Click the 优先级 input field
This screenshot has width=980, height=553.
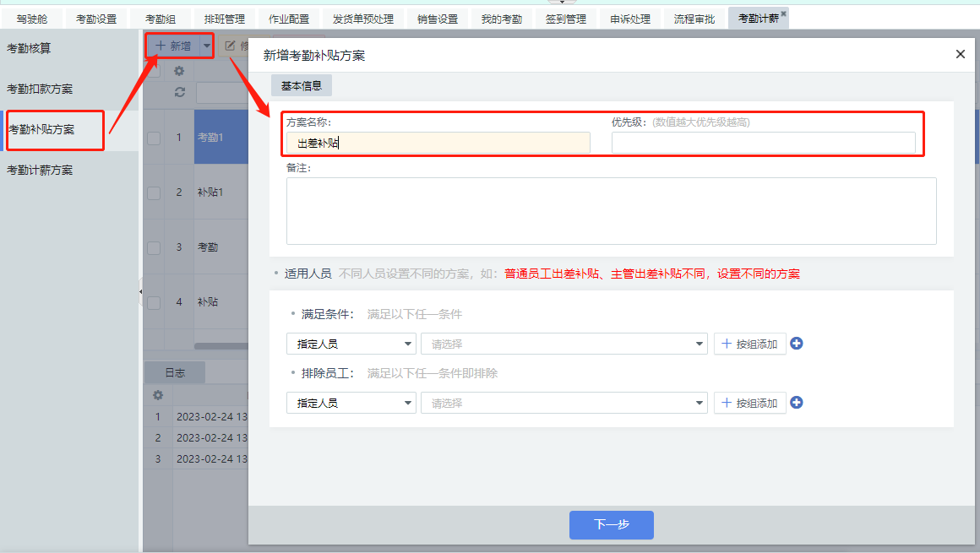tap(763, 143)
